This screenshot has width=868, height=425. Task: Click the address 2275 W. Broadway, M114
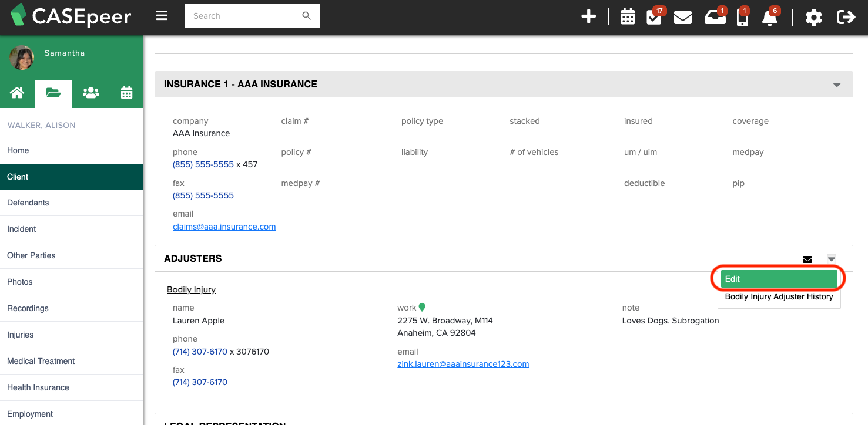click(x=445, y=321)
